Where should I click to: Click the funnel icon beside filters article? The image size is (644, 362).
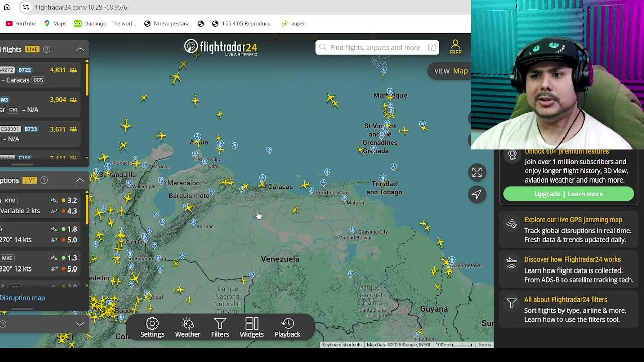tap(512, 303)
